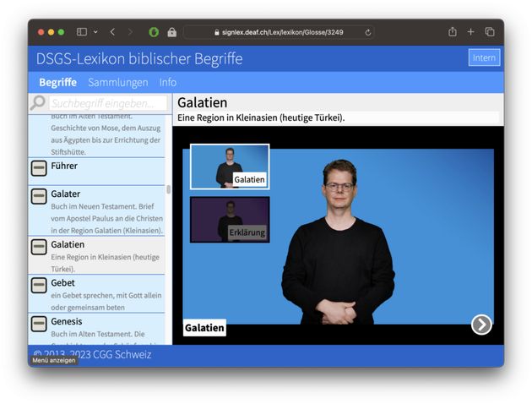Viewport: 532px width, 404px height.
Task: Open new tab with plus icon
Action: click(x=471, y=32)
